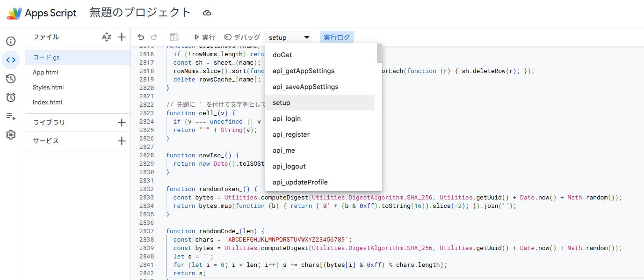Open Project Settings gear icon

tap(11, 135)
